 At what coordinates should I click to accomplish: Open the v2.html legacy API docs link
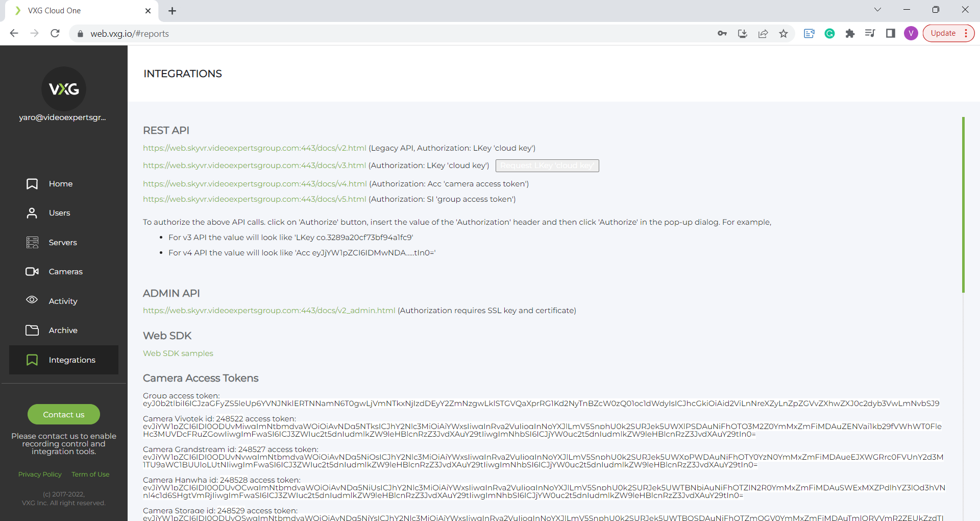tap(254, 148)
